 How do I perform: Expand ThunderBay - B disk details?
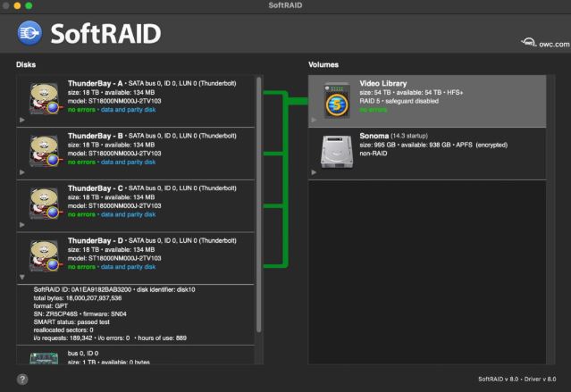[x=22, y=172]
